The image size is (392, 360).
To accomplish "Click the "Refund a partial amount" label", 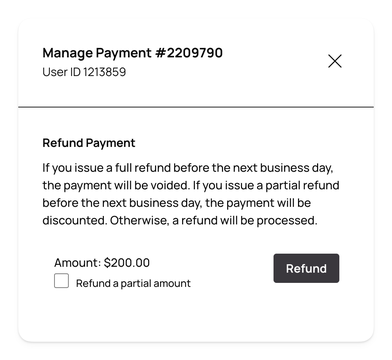I will coord(133,283).
